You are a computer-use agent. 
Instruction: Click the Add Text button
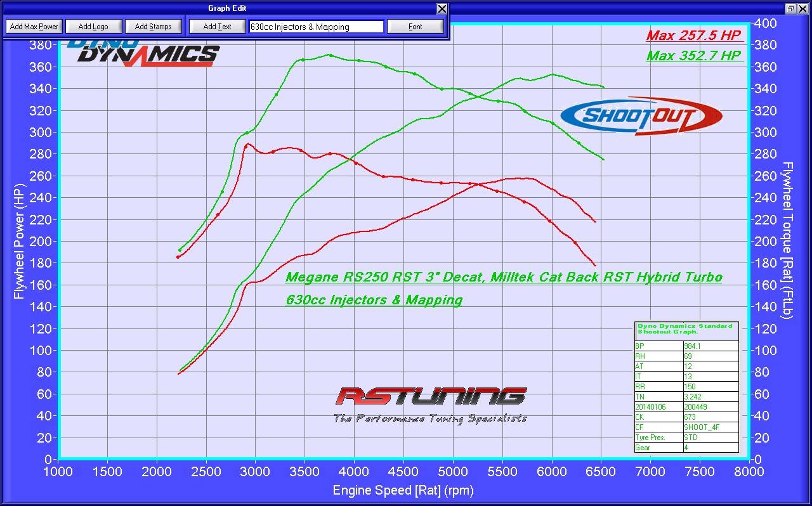[x=217, y=27]
